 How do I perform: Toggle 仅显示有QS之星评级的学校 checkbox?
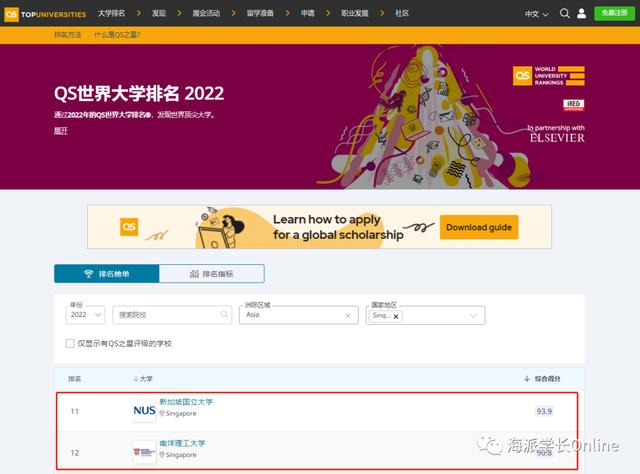click(x=70, y=343)
